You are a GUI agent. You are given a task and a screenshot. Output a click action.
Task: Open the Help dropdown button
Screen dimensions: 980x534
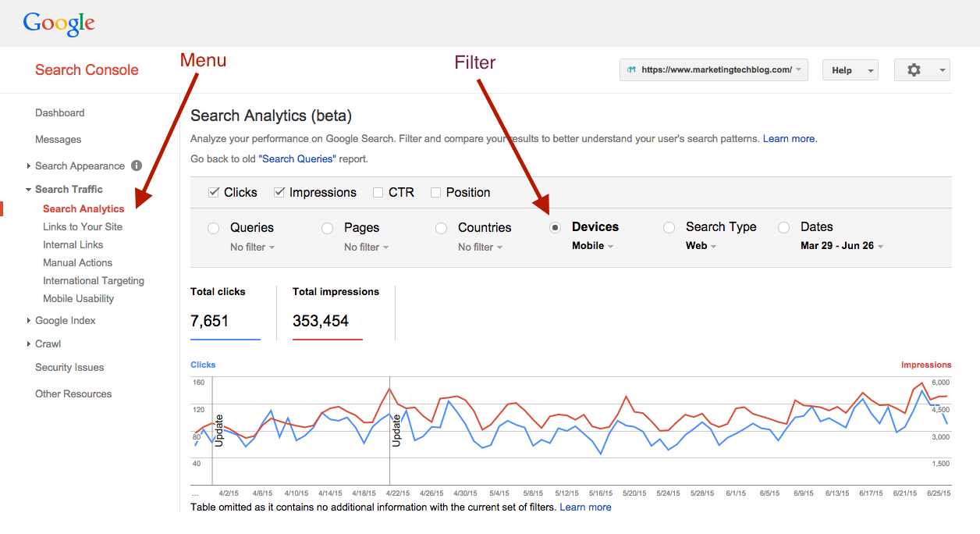[x=850, y=70]
